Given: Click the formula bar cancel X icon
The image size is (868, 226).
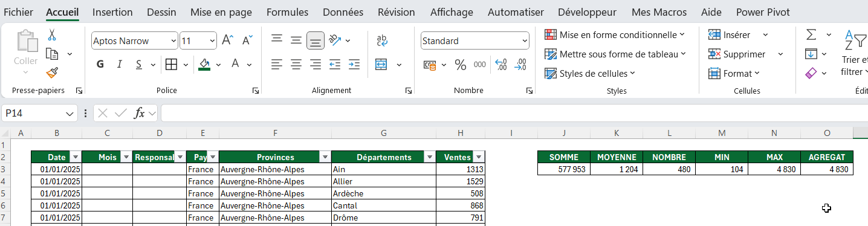Looking at the screenshot, I should (103, 113).
